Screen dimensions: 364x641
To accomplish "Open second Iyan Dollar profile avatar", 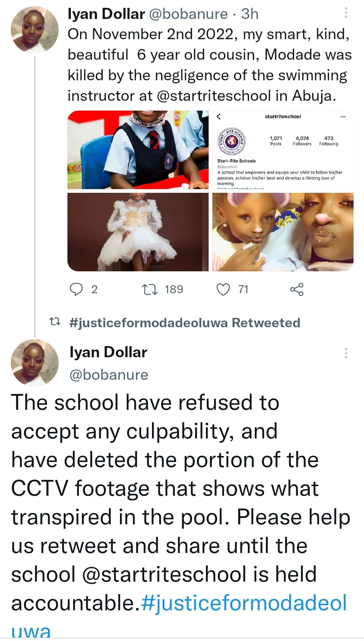I will pos(35,363).
